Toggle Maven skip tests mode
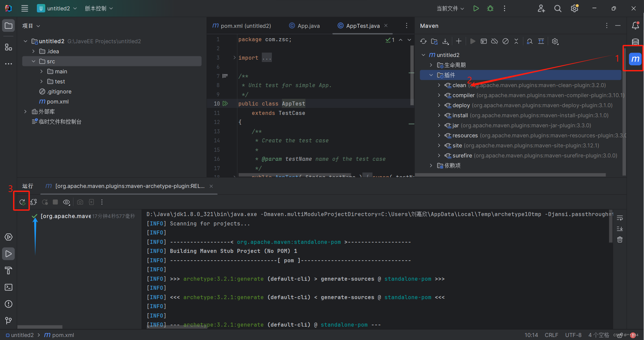This screenshot has height=340, width=644. click(506, 41)
